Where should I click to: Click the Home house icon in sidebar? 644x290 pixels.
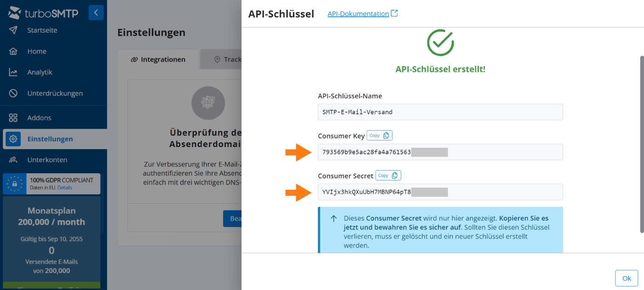[x=13, y=51]
